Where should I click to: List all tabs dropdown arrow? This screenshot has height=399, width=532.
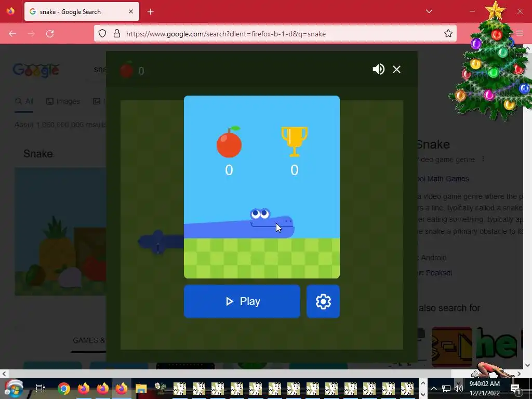[429, 11]
